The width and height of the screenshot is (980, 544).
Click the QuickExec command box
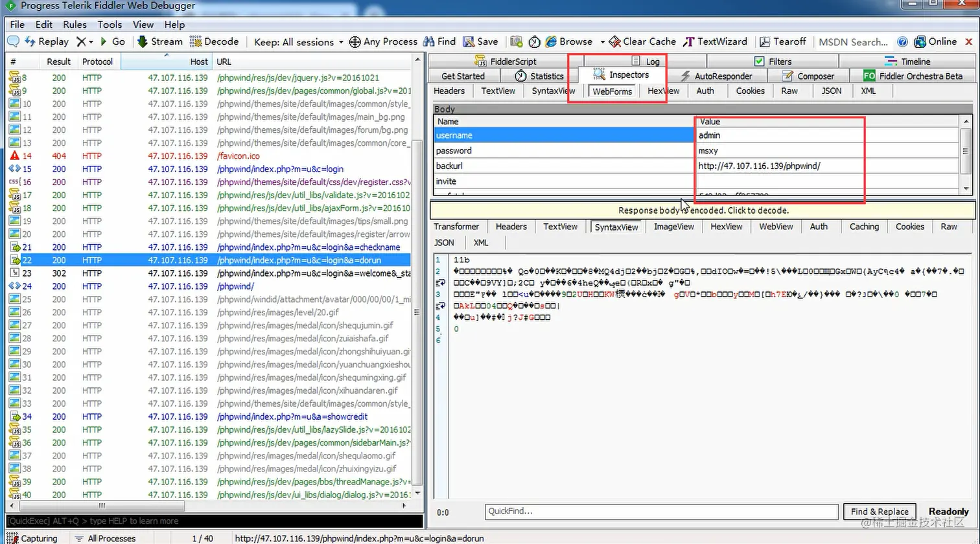click(214, 521)
